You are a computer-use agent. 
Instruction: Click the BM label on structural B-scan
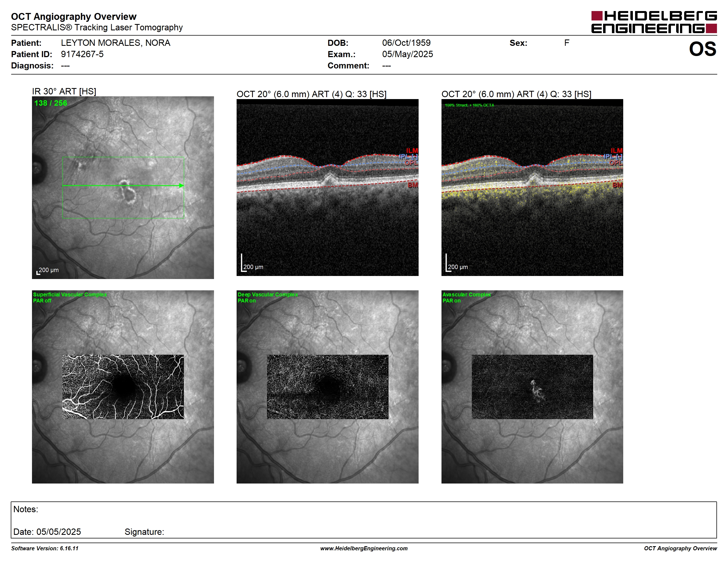[x=413, y=185]
